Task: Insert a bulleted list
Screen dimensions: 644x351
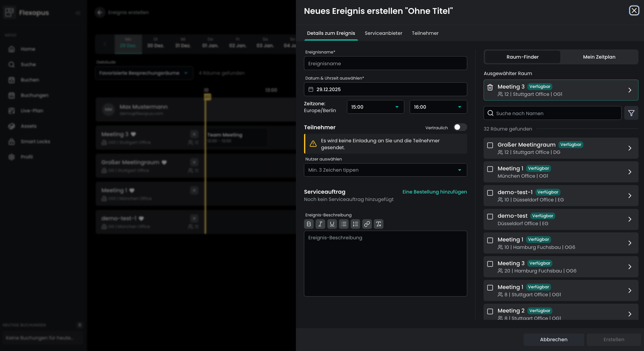Action: click(344, 224)
